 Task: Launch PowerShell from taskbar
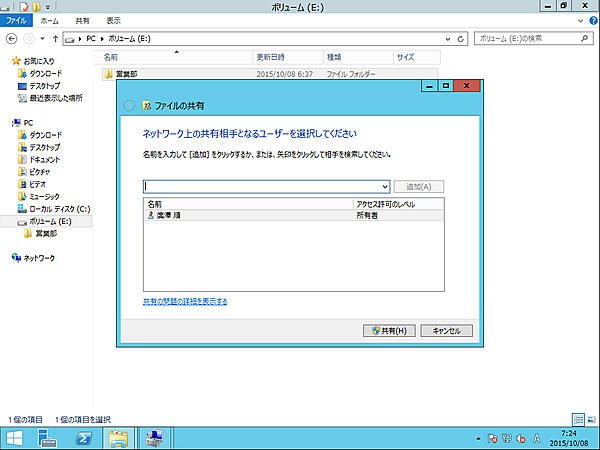[83, 439]
